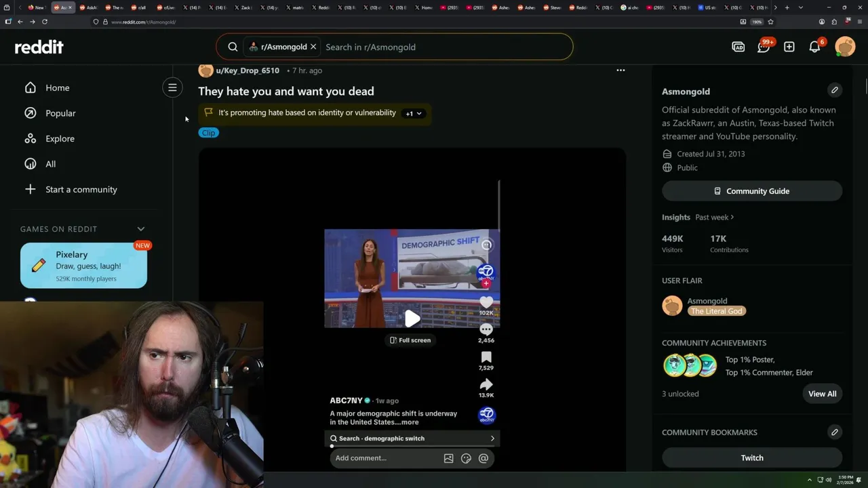Share the video via arrow icon
The height and width of the screenshot is (488, 868).
(486, 385)
